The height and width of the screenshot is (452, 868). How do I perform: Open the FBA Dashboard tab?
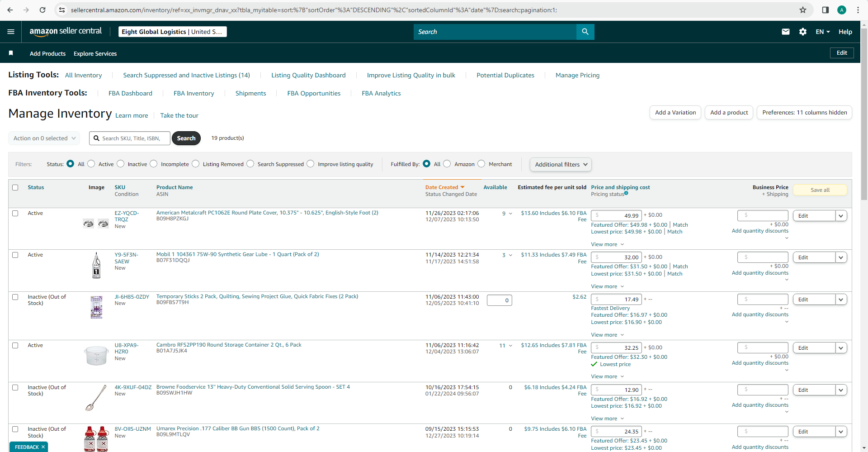tap(130, 93)
